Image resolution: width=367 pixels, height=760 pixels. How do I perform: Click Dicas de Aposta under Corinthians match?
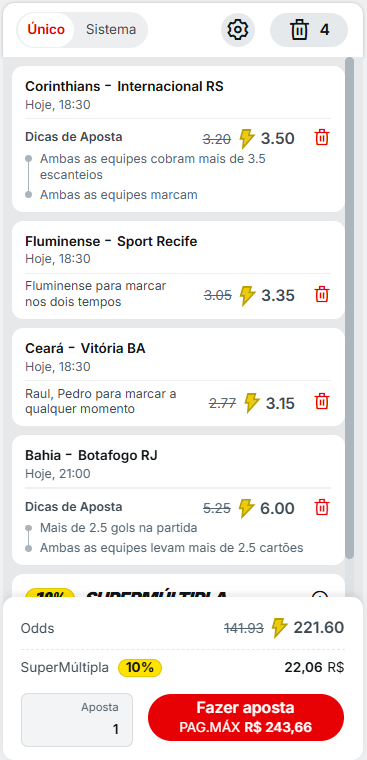point(74,137)
